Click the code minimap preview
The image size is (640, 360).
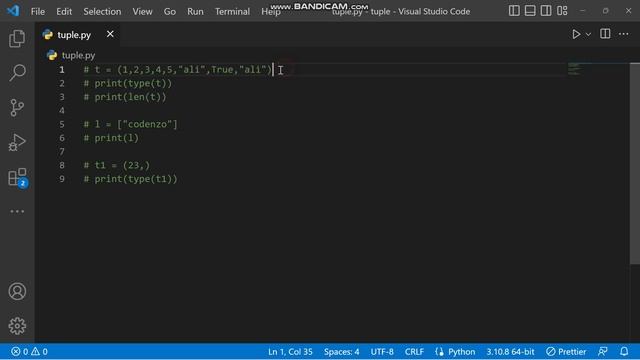tap(574, 69)
